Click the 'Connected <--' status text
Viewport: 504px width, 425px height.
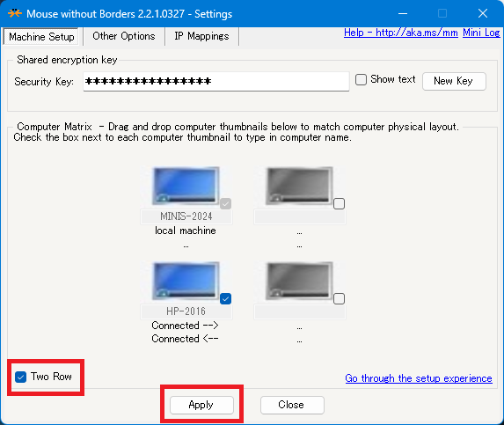coord(185,339)
